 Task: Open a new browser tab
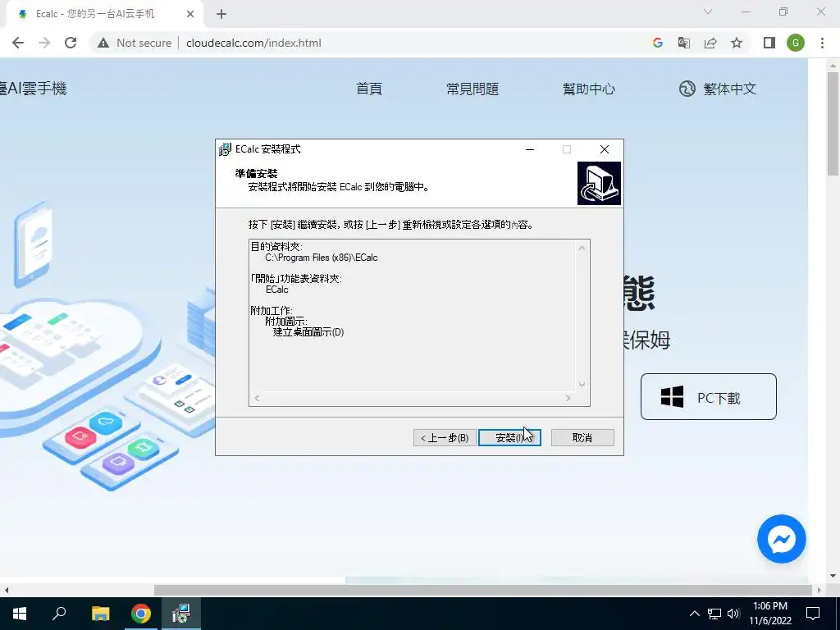point(221,14)
